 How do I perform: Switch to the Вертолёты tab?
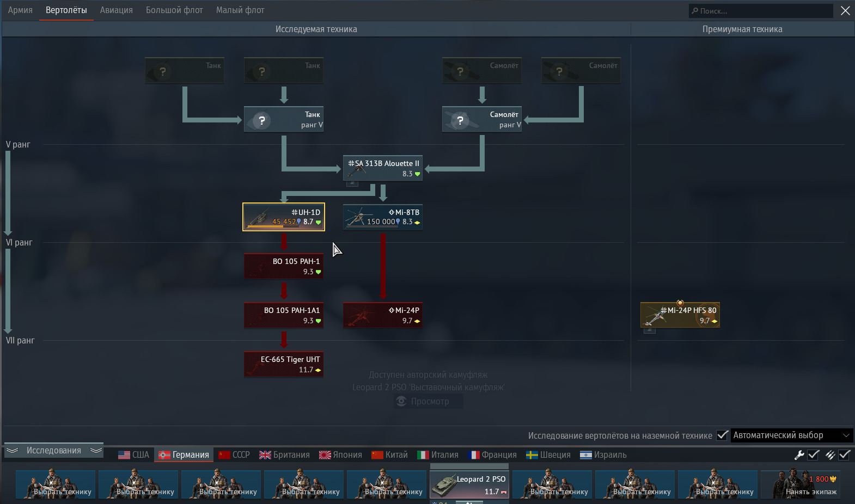[66, 10]
